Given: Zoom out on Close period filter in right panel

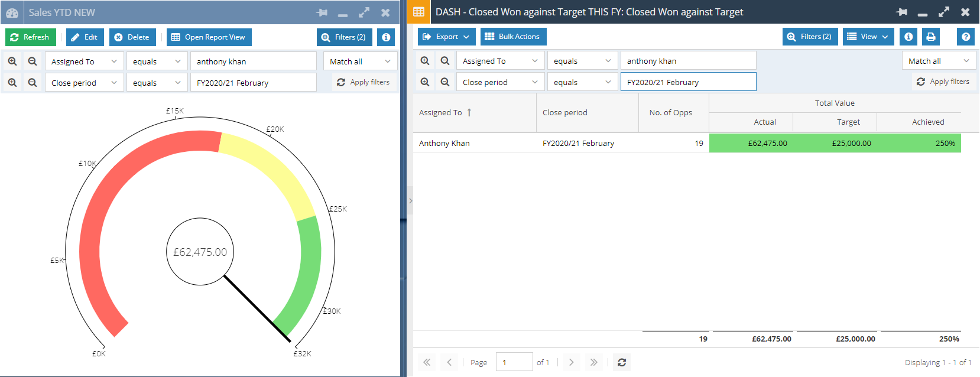Looking at the screenshot, I should coord(445,82).
